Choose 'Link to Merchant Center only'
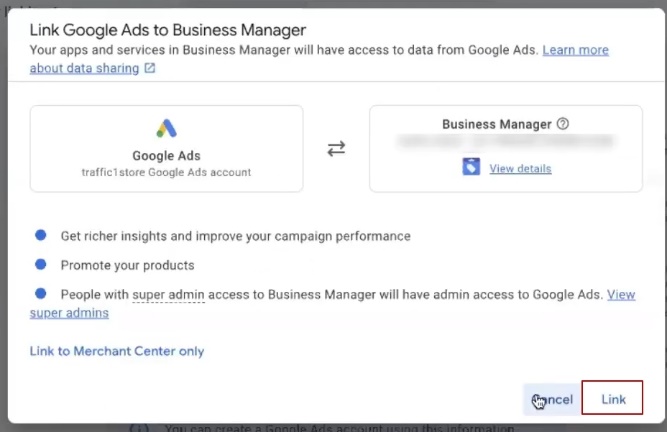 point(117,351)
